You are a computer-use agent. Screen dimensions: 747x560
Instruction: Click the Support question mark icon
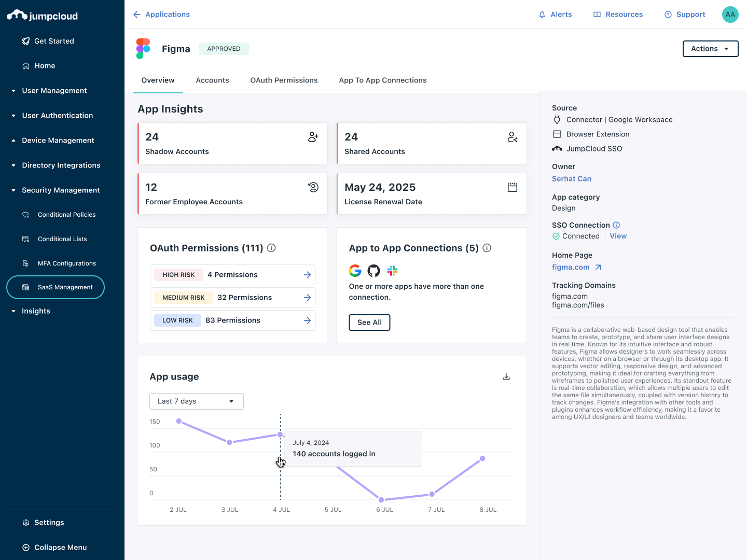coord(668,15)
